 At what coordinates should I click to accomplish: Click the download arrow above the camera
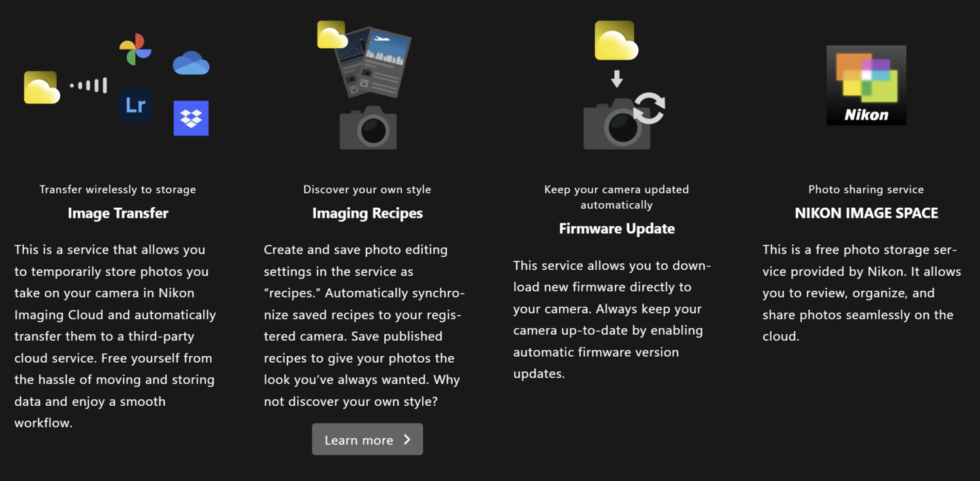pos(617,78)
